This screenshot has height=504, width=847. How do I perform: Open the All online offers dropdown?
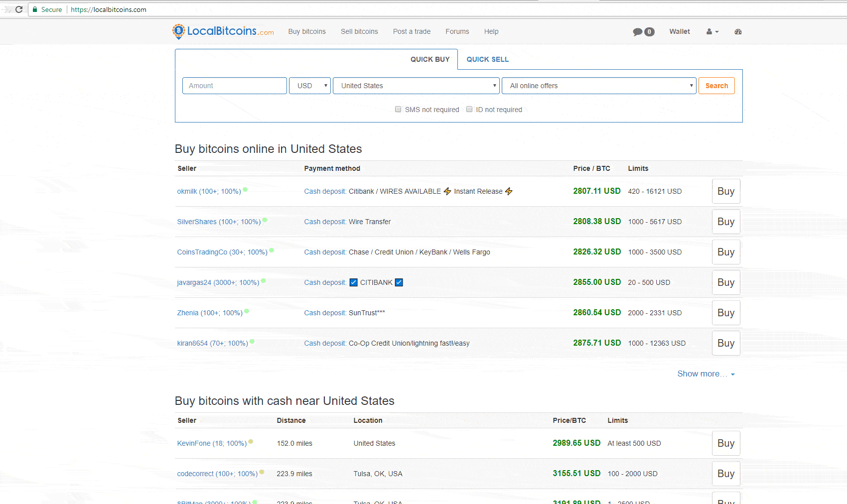(x=599, y=86)
